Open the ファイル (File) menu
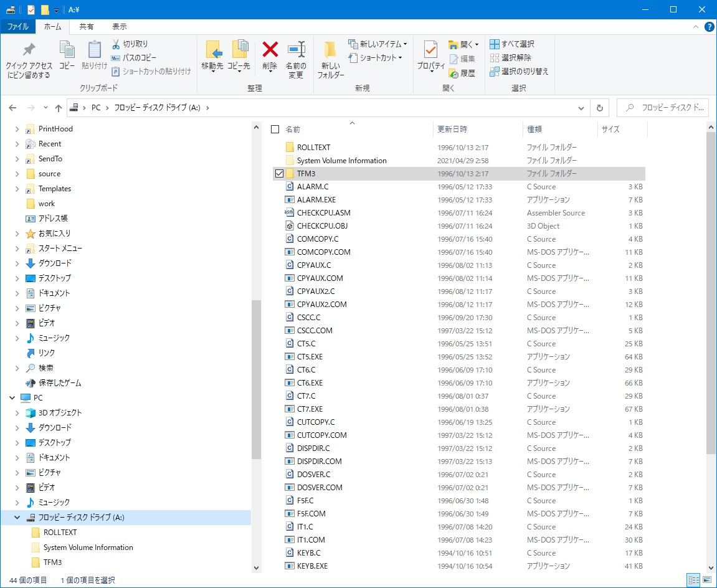Viewport: 717px width, 588px height. pos(18,27)
